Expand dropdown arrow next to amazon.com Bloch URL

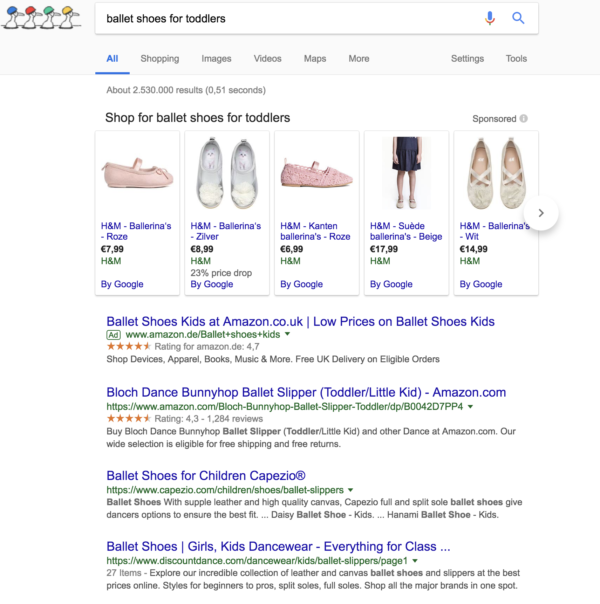click(470, 406)
